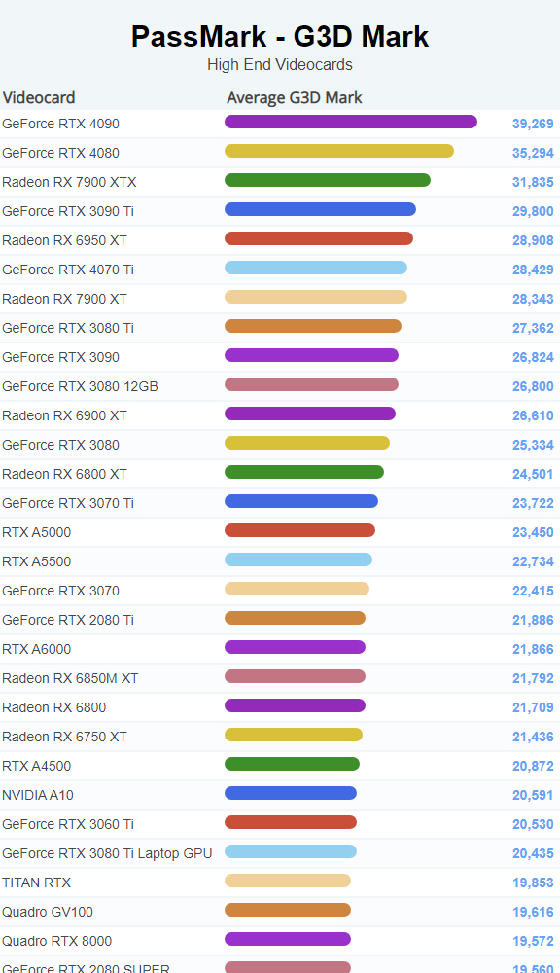The width and height of the screenshot is (560, 973).
Task: Click the RTX A6000 name
Action: pos(37,648)
